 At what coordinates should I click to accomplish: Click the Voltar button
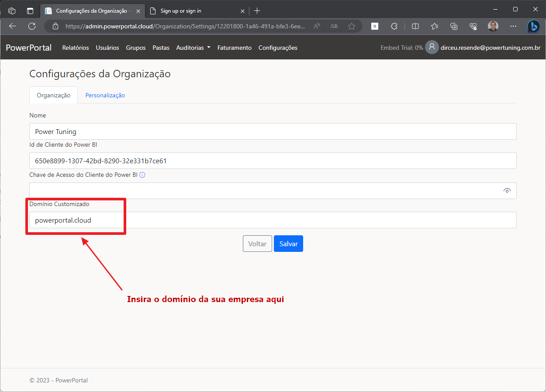[257, 244]
